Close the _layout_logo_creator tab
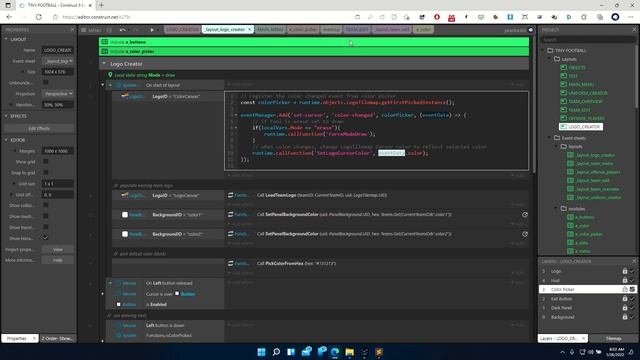The image size is (640, 360). [249, 29]
